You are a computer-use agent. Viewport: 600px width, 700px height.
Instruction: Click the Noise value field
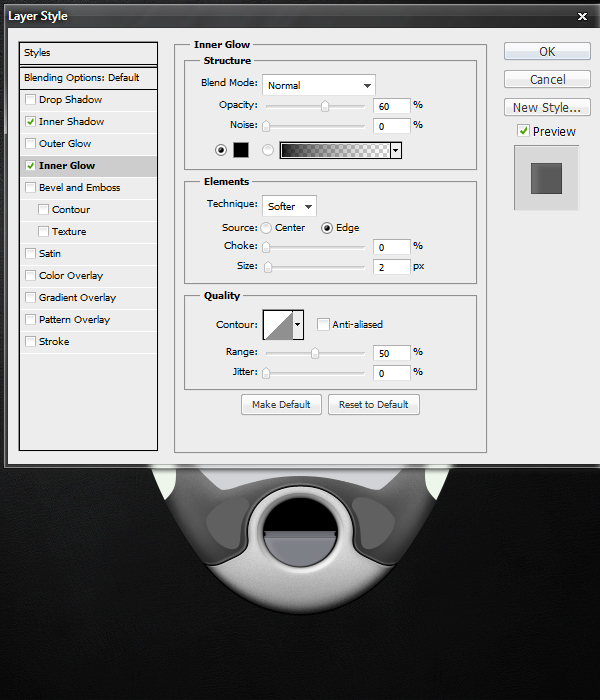click(392, 126)
